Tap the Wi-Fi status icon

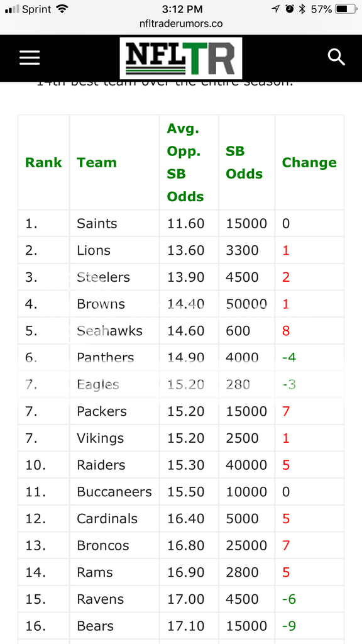pyautogui.click(x=62, y=9)
